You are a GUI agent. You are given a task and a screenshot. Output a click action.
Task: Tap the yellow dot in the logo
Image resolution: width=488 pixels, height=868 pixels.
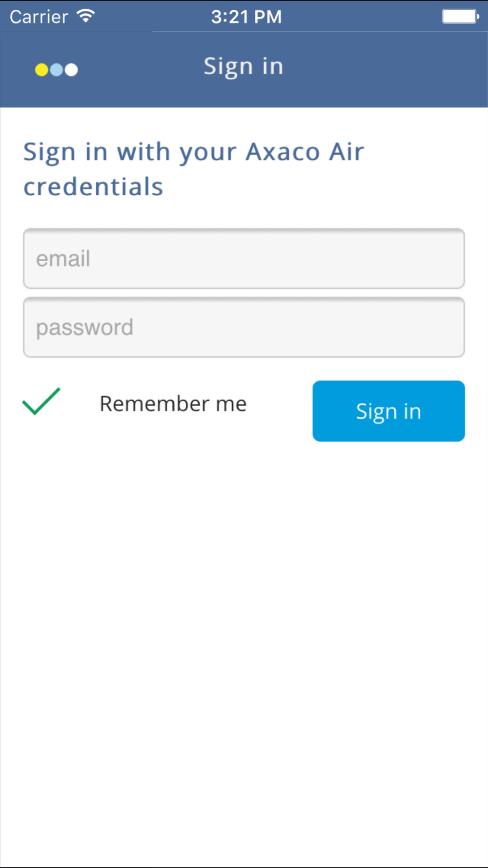coord(41,70)
